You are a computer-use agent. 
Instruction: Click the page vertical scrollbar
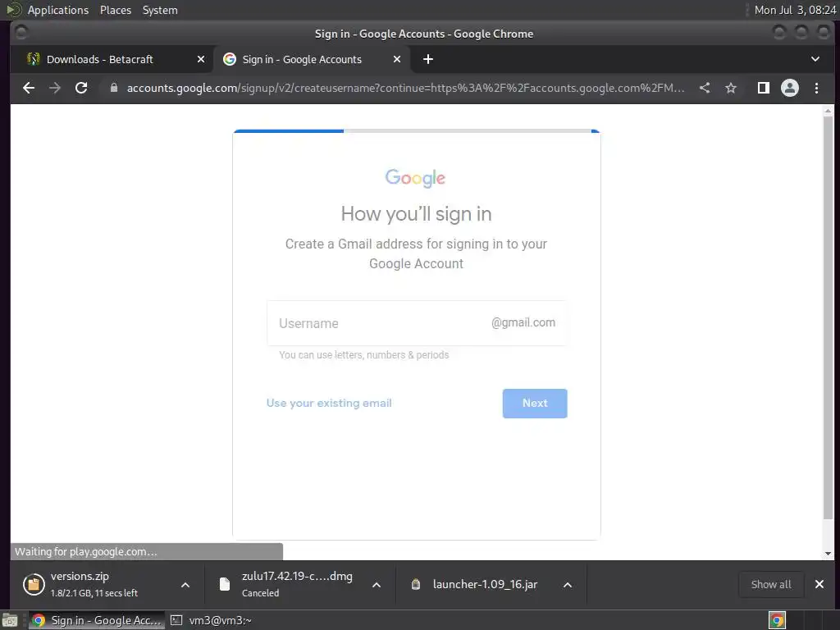(x=829, y=316)
